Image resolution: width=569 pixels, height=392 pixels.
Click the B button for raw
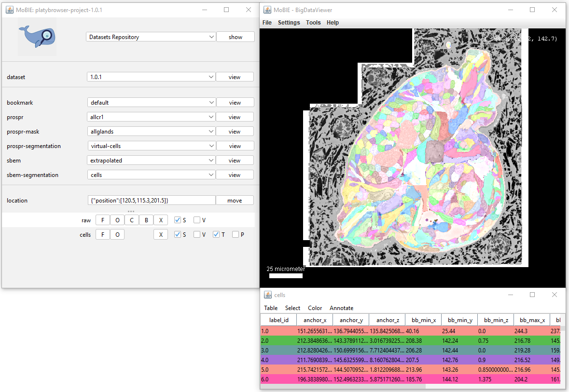coord(146,220)
